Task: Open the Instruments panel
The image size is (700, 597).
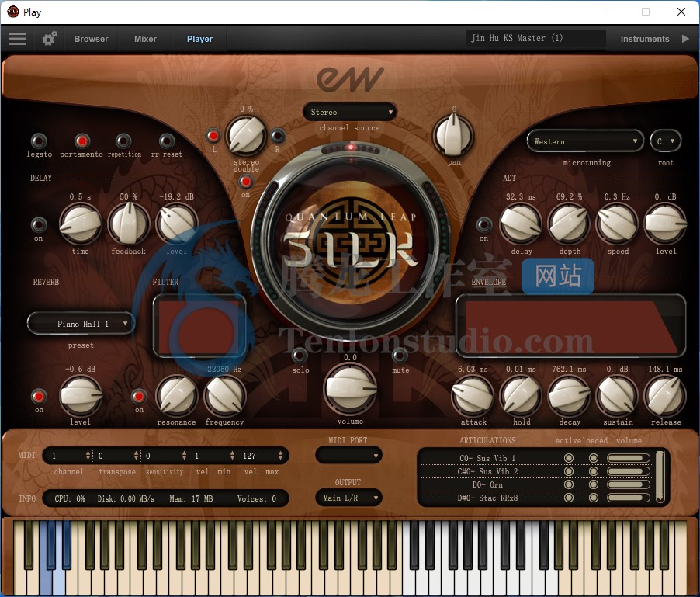Action: [x=645, y=39]
